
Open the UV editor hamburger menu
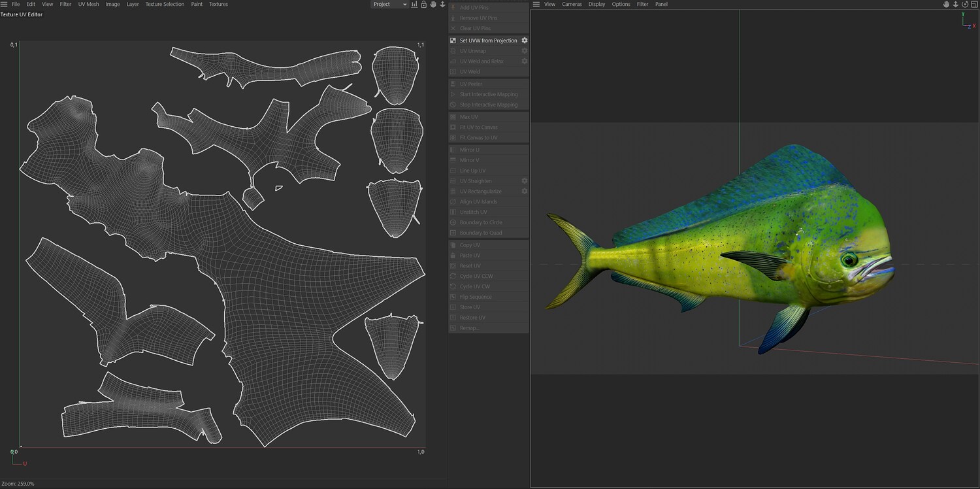coord(4,5)
